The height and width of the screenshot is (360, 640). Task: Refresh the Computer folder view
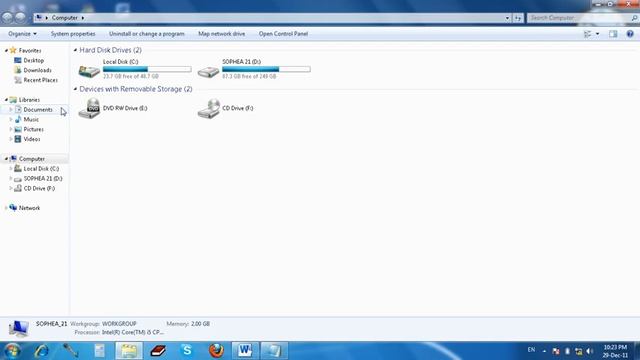(x=518, y=18)
